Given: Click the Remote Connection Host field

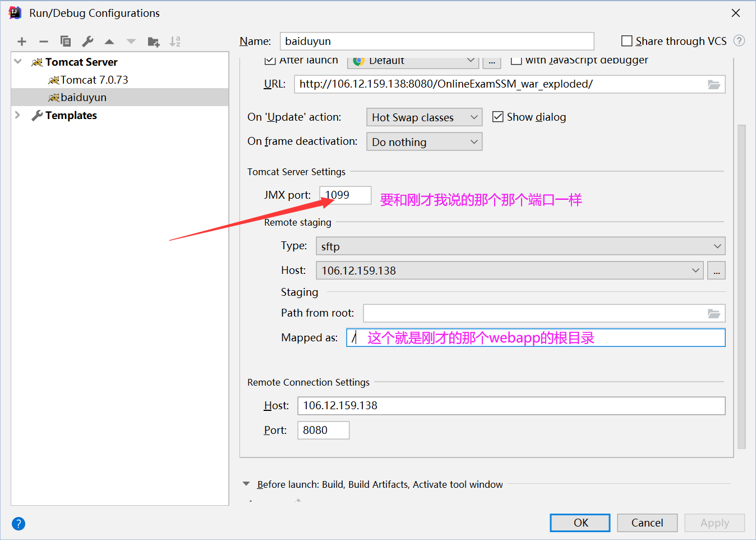Looking at the screenshot, I should tap(511, 406).
